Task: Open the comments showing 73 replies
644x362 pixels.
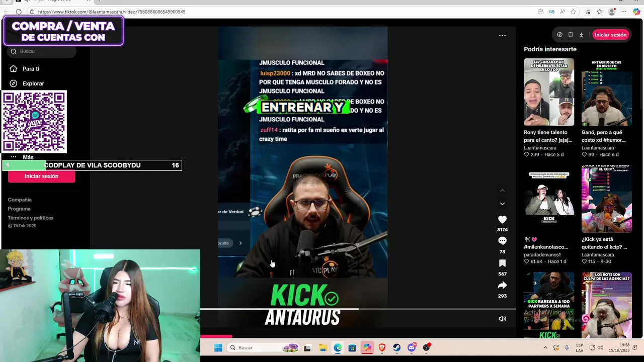Action: pos(502,241)
